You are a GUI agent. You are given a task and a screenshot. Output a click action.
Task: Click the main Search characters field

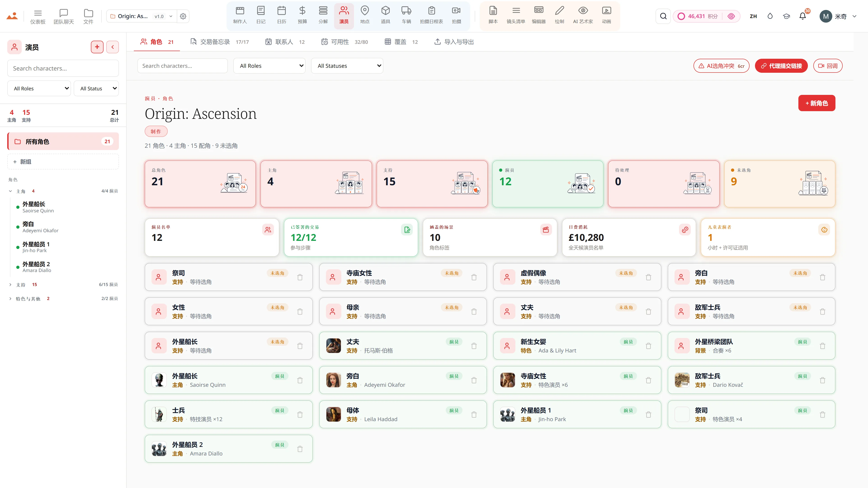(x=183, y=66)
